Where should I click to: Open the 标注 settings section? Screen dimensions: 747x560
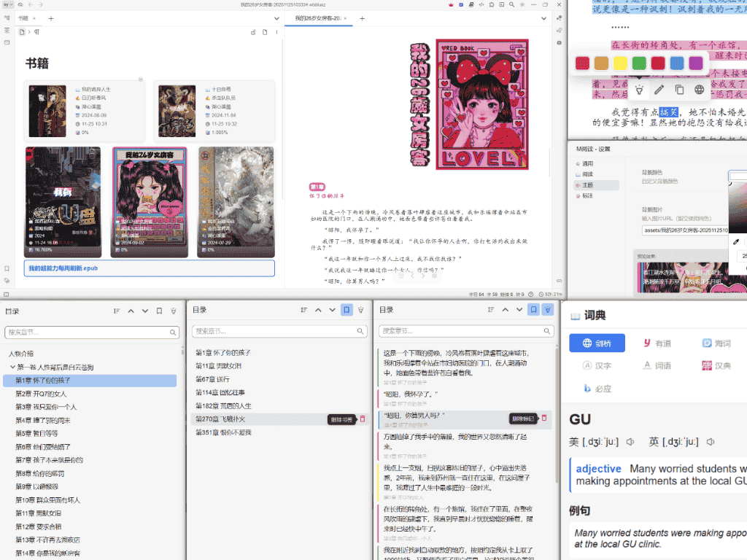pyautogui.click(x=588, y=195)
